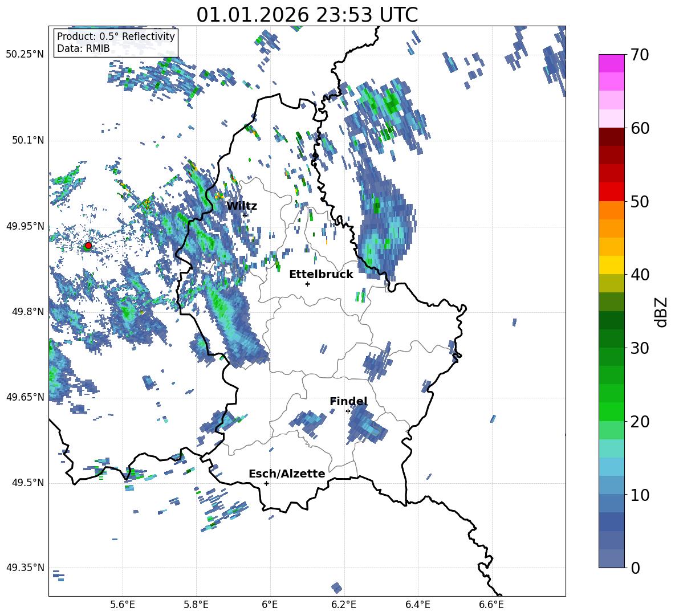Click the Findel station cross marker
Viewport: 675px width, 616px height.
(348, 411)
